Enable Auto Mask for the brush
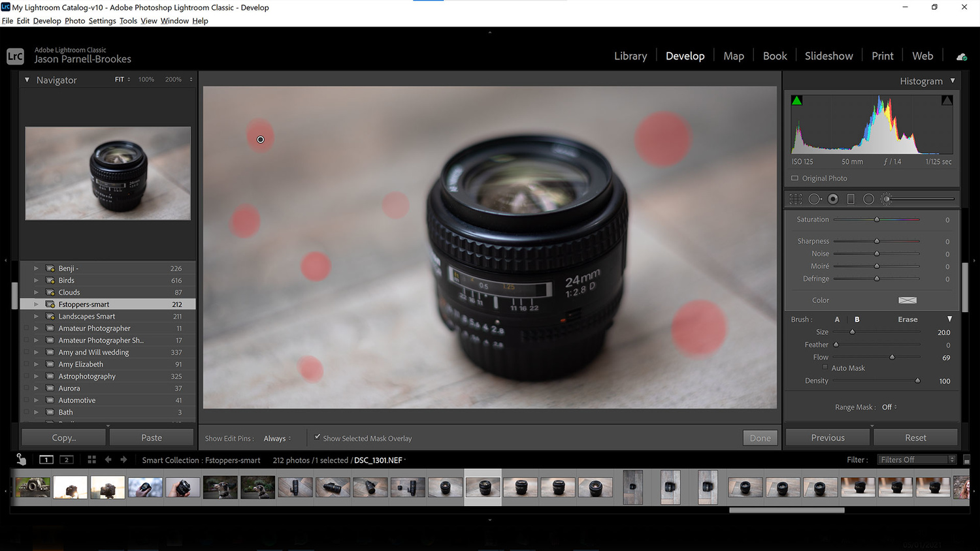The height and width of the screenshot is (551, 980). click(x=825, y=368)
